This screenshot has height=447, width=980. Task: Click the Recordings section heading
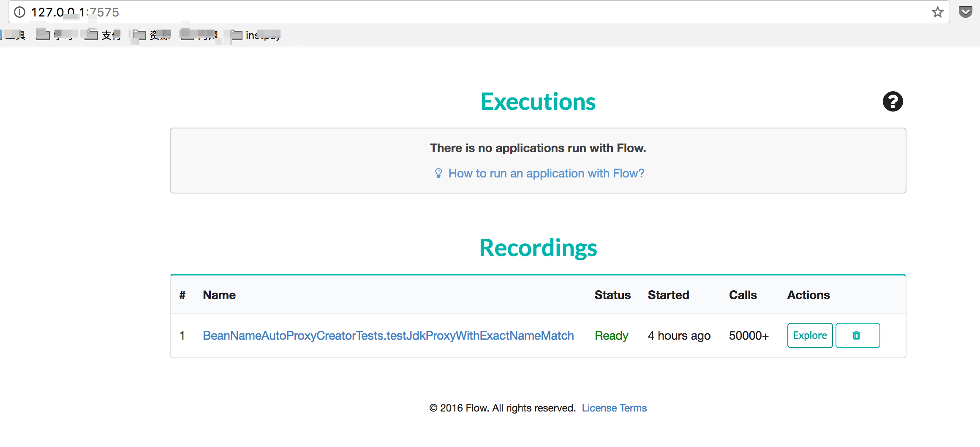[538, 248]
